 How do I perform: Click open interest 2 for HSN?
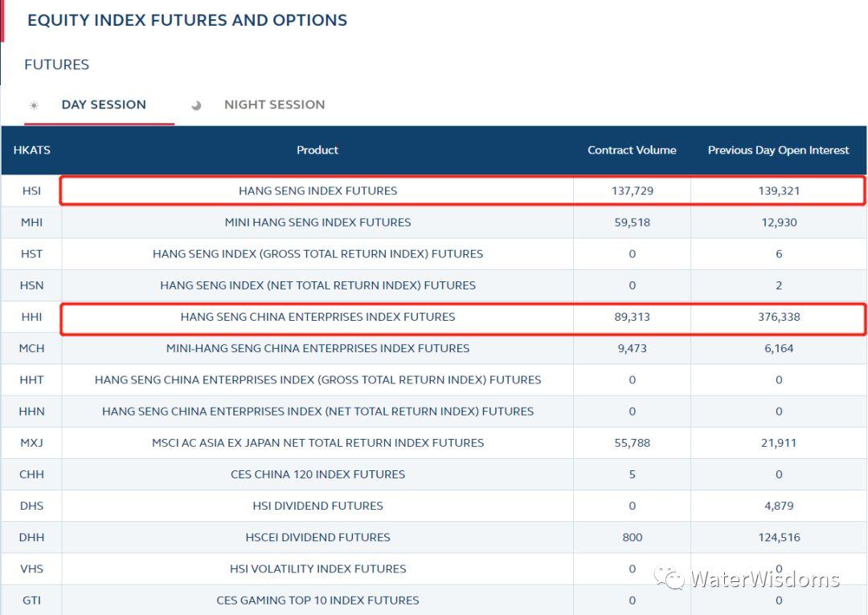[779, 285]
